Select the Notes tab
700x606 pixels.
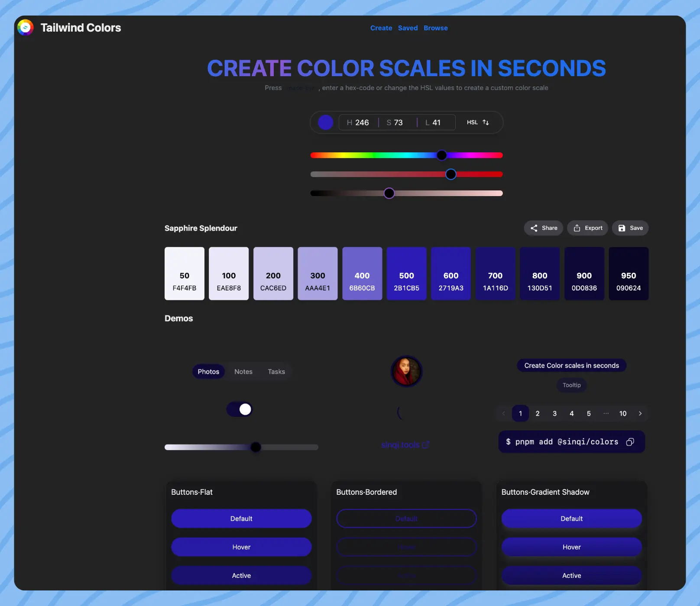click(x=243, y=372)
